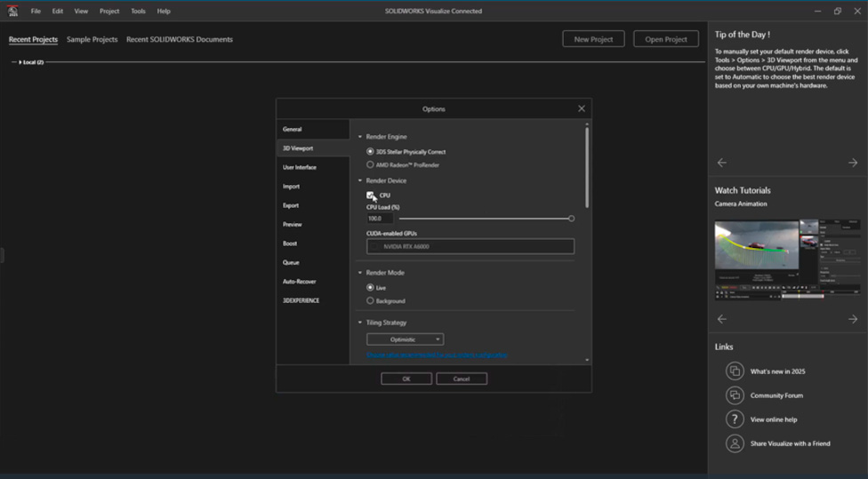Open the Tiling Strategy dropdown
This screenshot has width=868, height=479.
coord(405,339)
